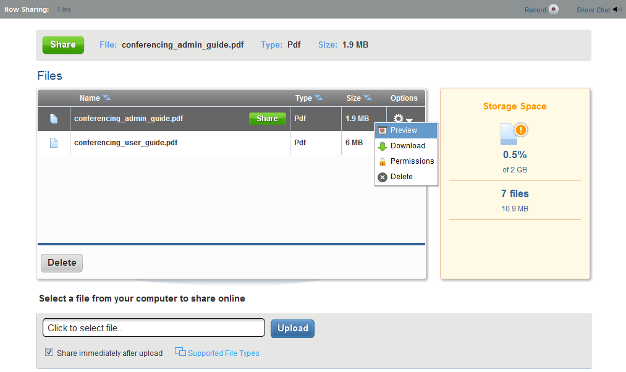Sort files by Name arrow
The image size is (626, 372).
pos(107,98)
